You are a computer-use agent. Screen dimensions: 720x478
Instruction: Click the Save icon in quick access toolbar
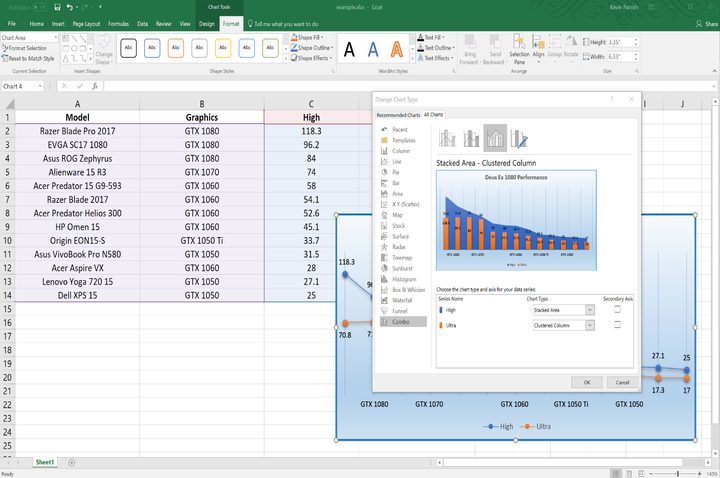(57, 7)
